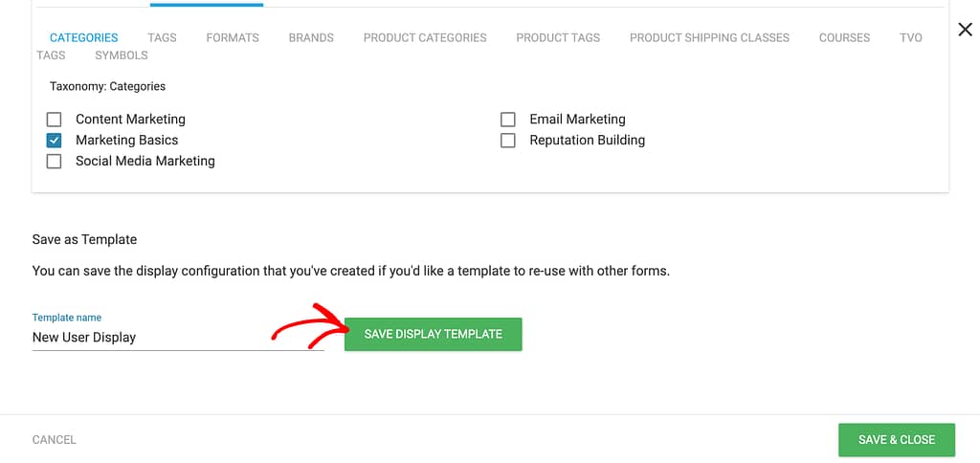This screenshot has width=980, height=463.
Task: Check the Content Marketing checkbox
Action: 55,119
